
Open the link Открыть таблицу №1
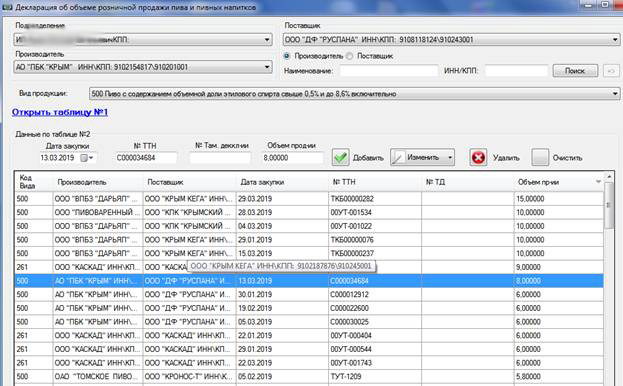click(x=60, y=112)
